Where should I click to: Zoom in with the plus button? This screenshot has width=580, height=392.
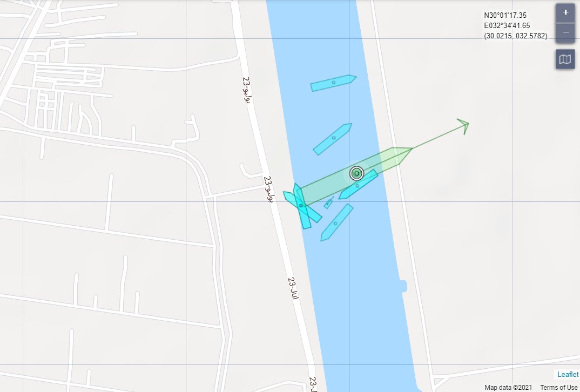click(x=565, y=13)
